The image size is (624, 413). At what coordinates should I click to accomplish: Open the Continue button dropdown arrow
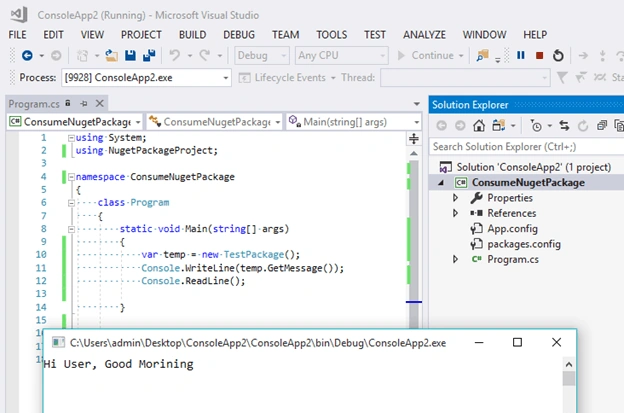pos(461,56)
